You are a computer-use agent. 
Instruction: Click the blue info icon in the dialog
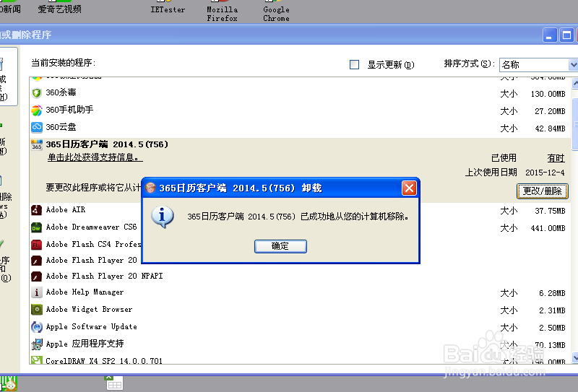tap(162, 217)
